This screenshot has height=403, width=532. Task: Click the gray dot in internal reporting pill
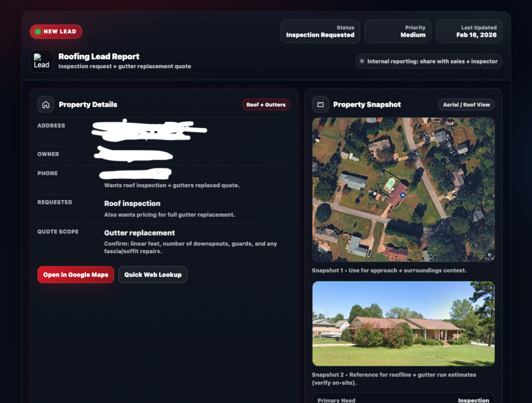coord(362,61)
